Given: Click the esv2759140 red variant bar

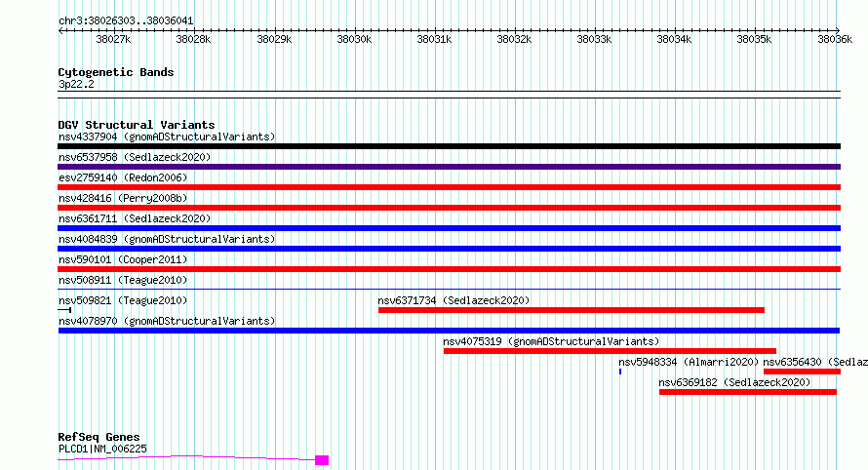Looking at the screenshot, I should pos(449,187).
